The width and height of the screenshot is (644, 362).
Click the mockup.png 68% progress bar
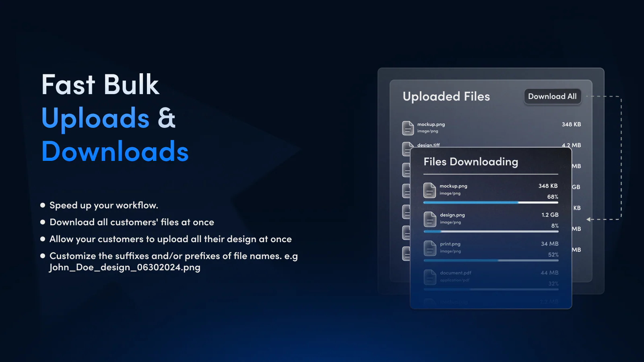491,203
